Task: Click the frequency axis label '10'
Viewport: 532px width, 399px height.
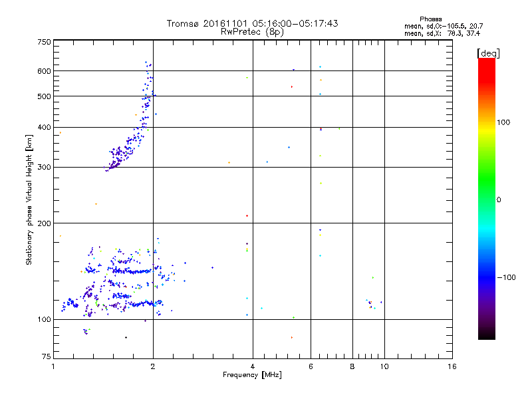Action: coord(384,366)
